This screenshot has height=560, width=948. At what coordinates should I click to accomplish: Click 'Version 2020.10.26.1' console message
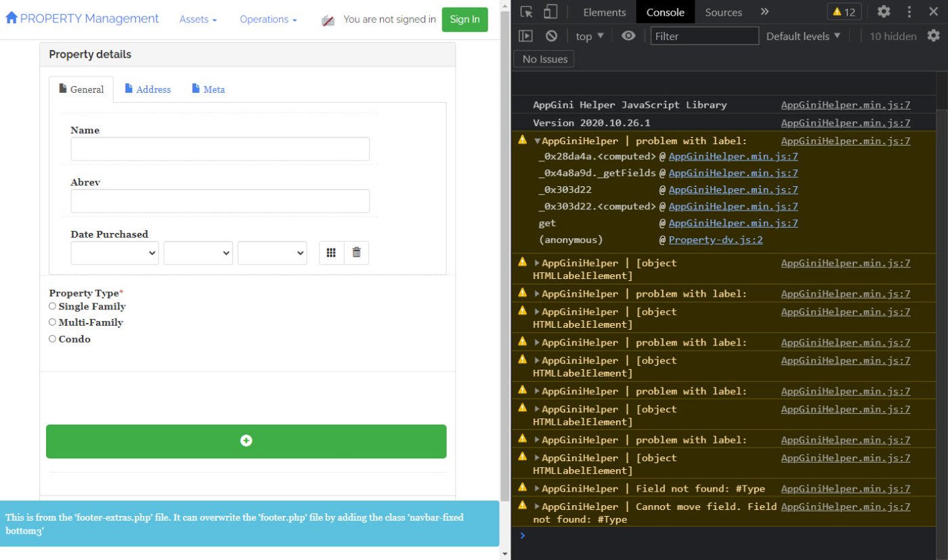pos(591,123)
